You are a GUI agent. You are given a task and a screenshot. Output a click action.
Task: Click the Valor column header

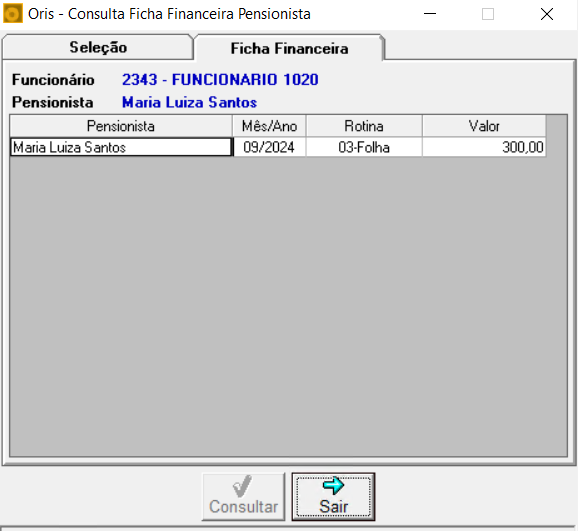[484, 126]
